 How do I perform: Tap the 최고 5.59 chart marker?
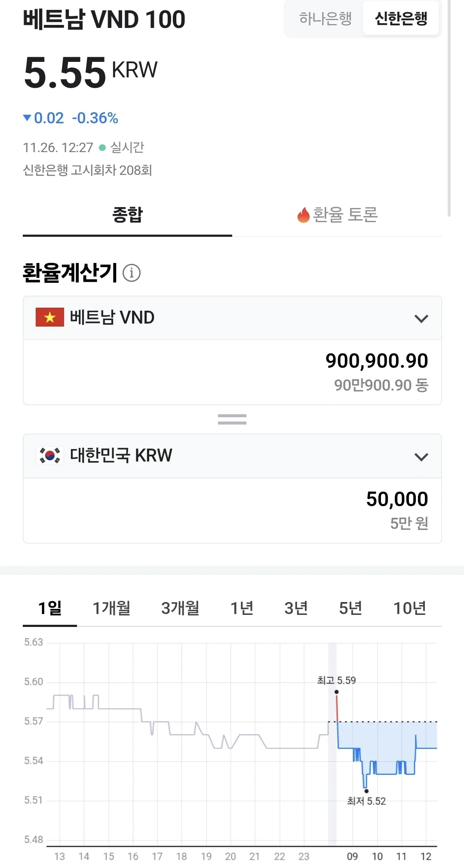tap(336, 691)
